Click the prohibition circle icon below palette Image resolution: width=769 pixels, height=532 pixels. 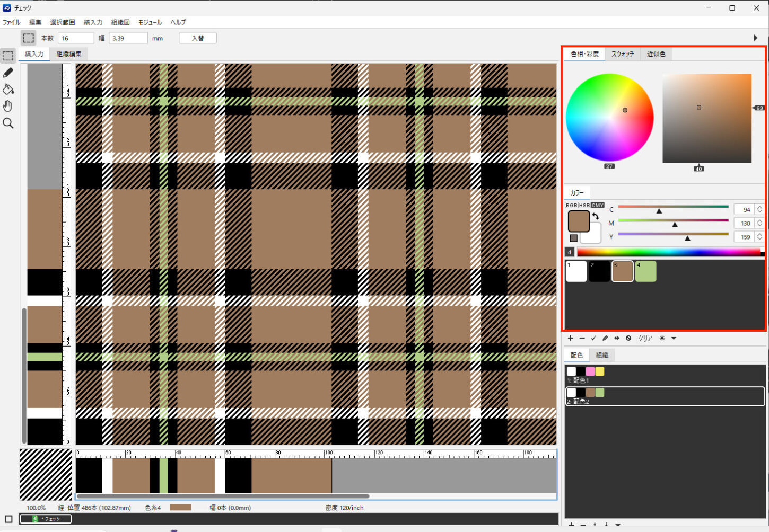(x=628, y=338)
